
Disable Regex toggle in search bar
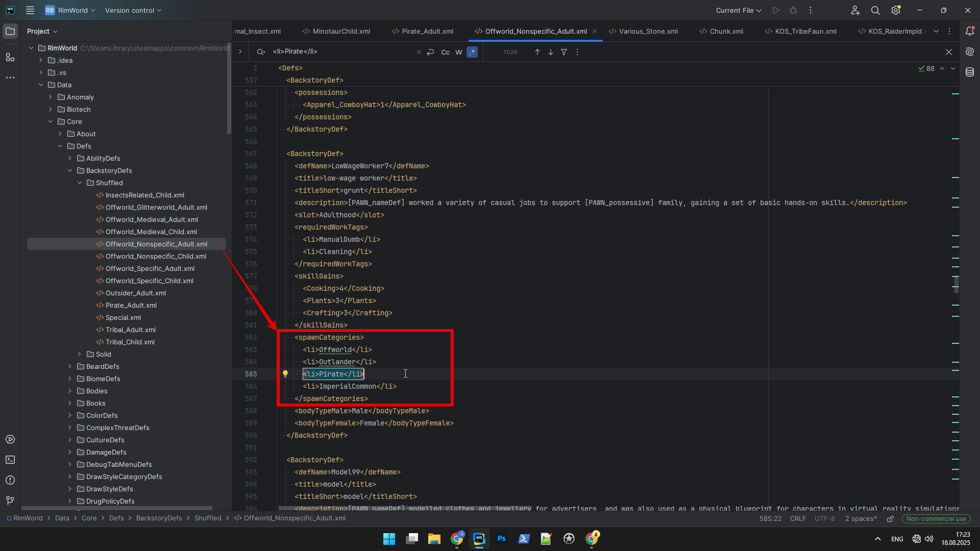pyautogui.click(x=472, y=52)
